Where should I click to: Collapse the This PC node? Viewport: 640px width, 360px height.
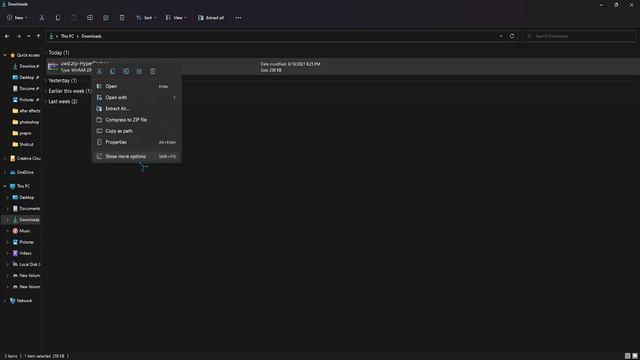[4, 186]
